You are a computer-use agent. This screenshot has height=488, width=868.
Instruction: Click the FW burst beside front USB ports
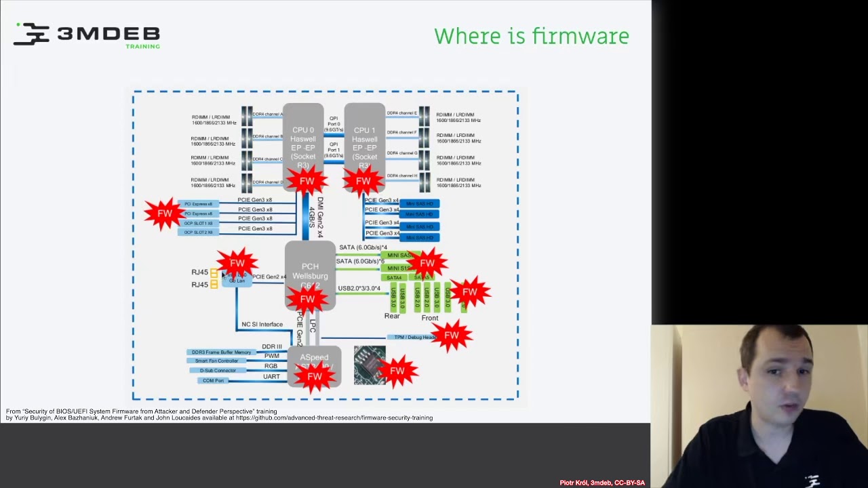coord(469,292)
